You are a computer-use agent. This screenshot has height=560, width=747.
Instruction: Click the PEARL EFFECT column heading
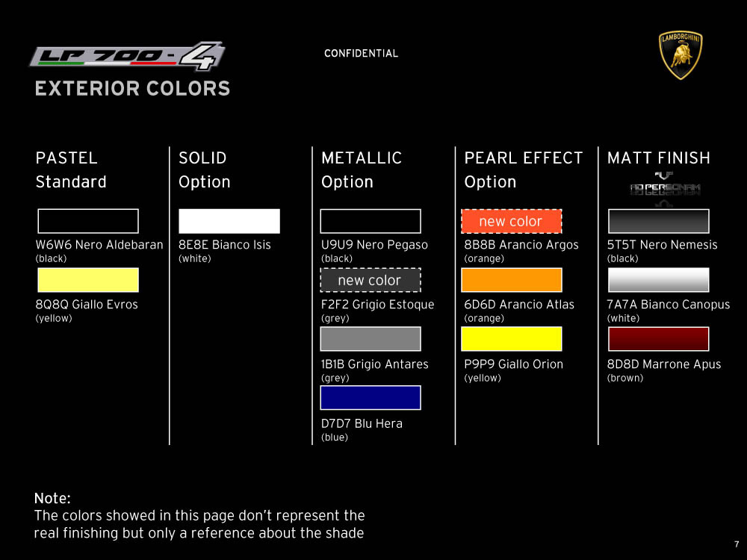[523, 158]
